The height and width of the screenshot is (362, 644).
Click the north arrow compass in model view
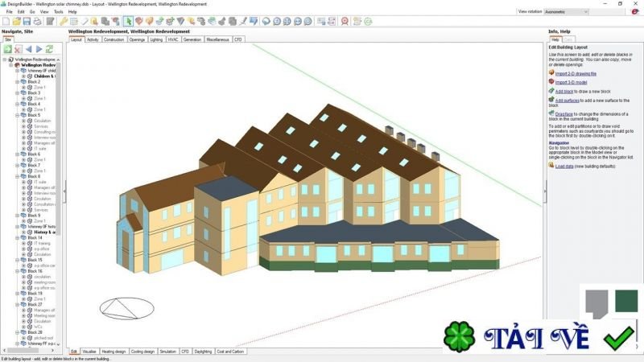(x=126, y=309)
